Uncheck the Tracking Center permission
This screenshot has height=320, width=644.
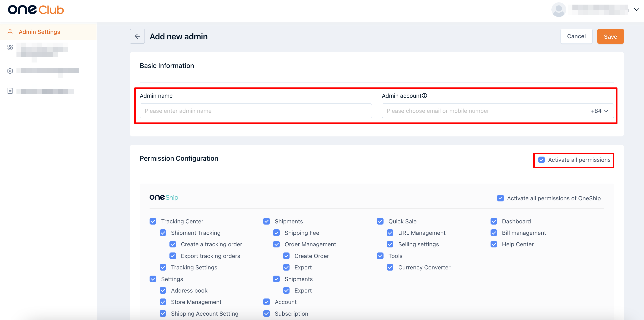pyautogui.click(x=153, y=221)
